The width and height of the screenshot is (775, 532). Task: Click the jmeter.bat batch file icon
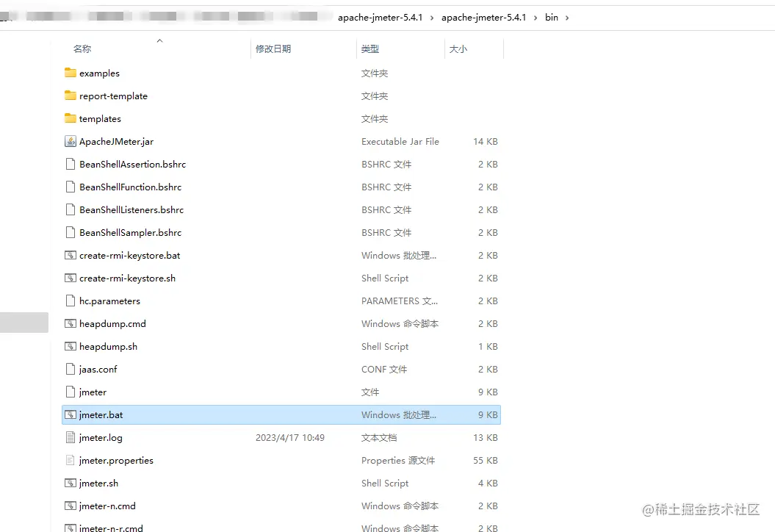[x=71, y=414]
